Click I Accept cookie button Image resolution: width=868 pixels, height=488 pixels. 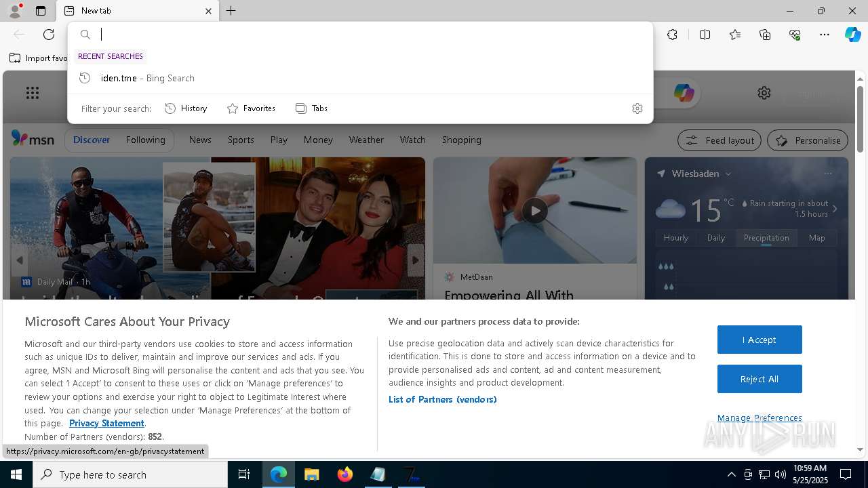(x=759, y=340)
